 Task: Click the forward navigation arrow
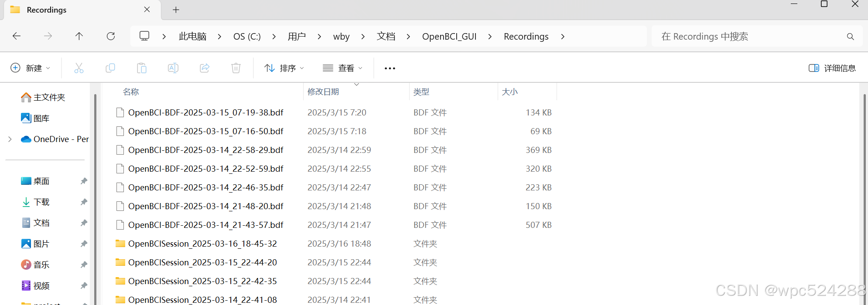click(48, 36)
